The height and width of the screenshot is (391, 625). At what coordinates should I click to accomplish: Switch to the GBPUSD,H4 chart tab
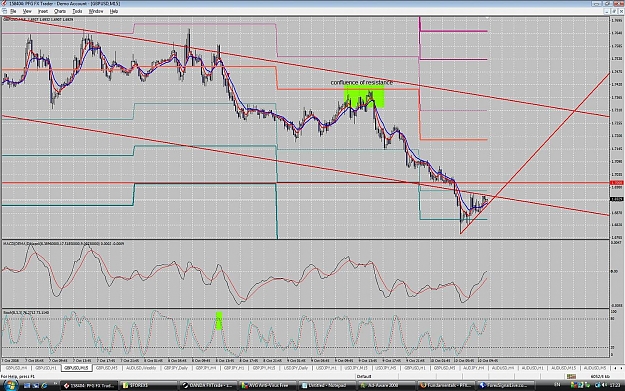pyautogui.click(x=16, y=368)
